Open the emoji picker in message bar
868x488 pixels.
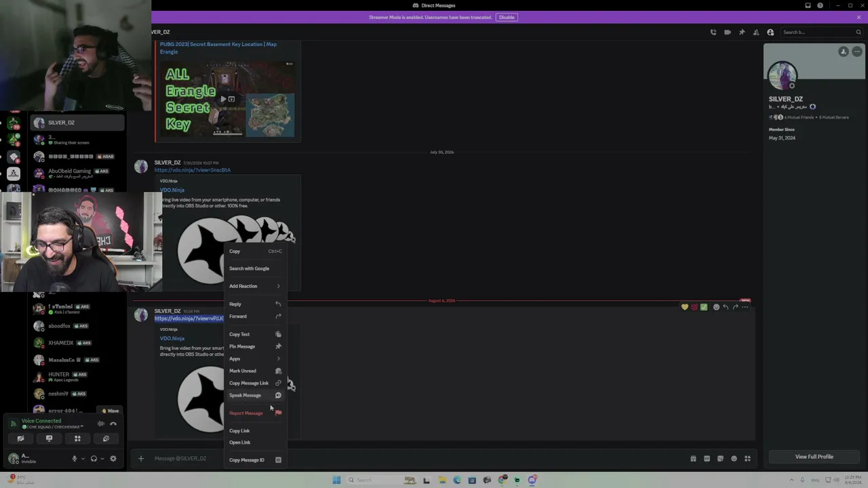click(734, 459)
